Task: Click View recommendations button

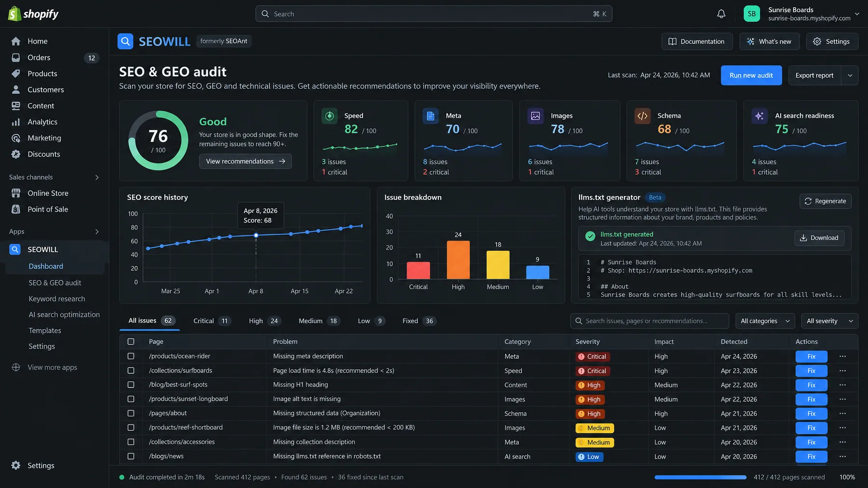Action: click(245, 162)
